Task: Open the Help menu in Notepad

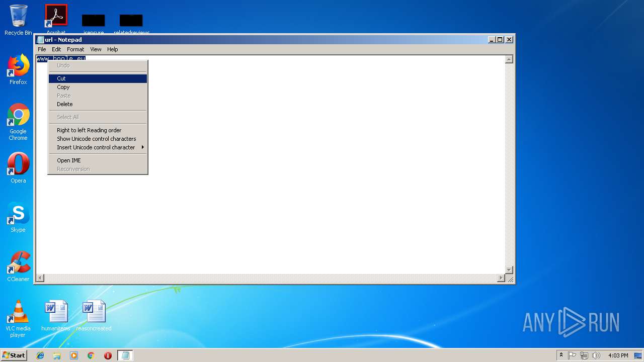Action: pos(113,49)
